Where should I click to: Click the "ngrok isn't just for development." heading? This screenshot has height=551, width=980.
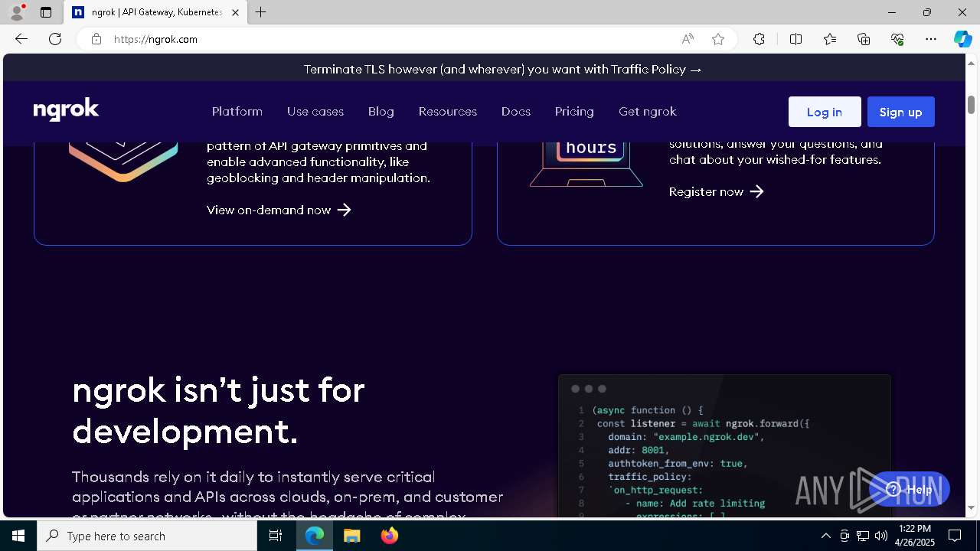click(219, 412)
